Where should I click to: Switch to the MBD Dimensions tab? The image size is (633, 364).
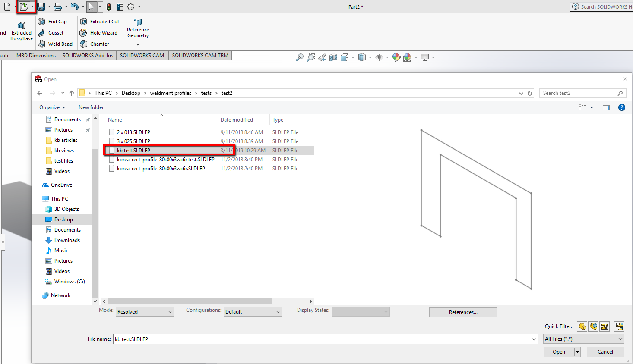coord(36,56)
